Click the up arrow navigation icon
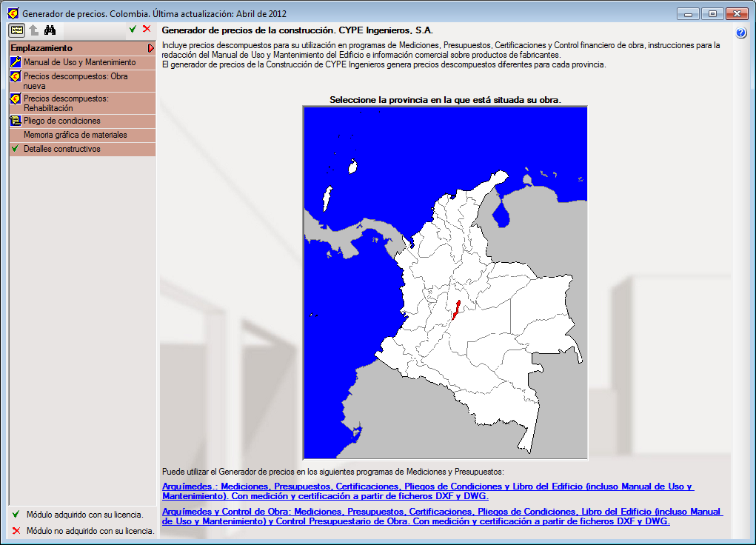 (34, 30)
